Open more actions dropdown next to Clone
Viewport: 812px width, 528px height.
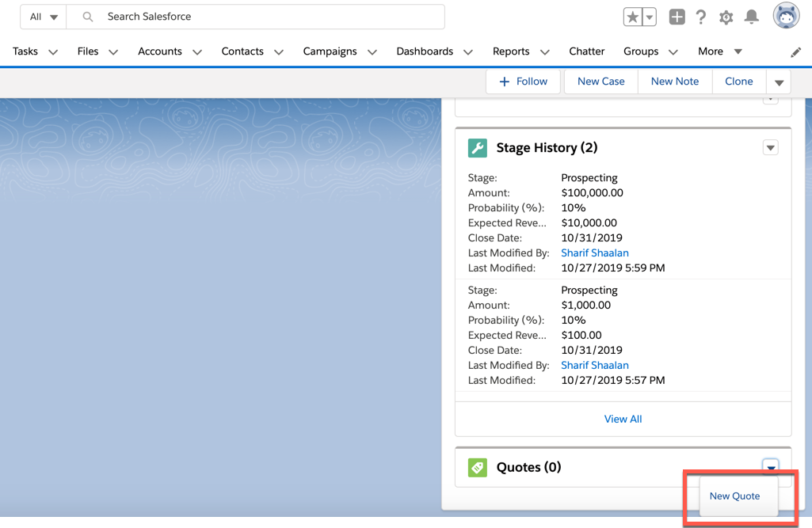click(x=779, y=82)
